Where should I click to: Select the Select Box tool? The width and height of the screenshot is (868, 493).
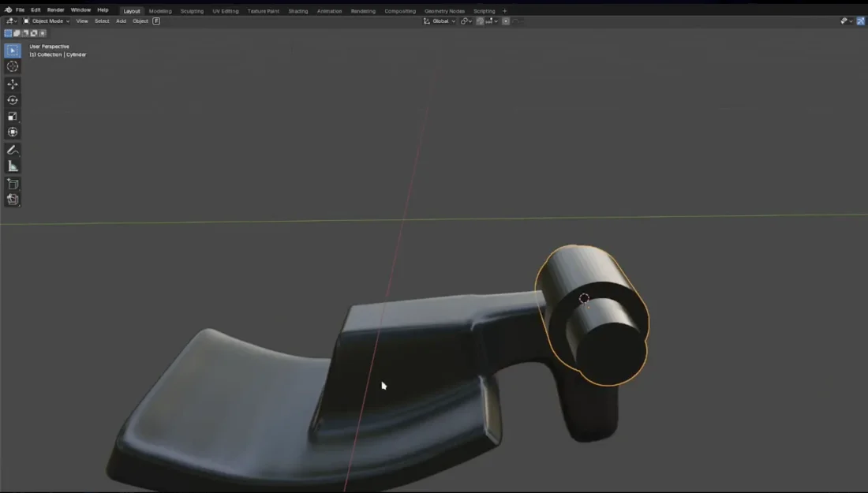coord(13,50)
